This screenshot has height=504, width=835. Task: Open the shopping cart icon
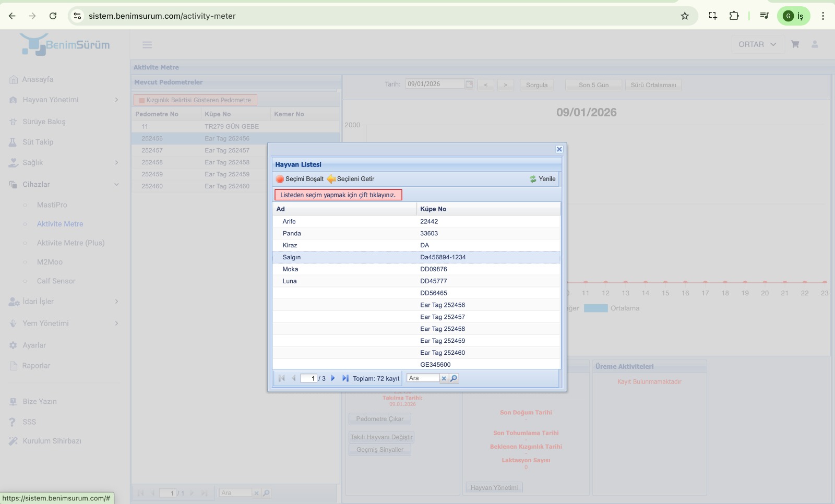click(795, 44)
